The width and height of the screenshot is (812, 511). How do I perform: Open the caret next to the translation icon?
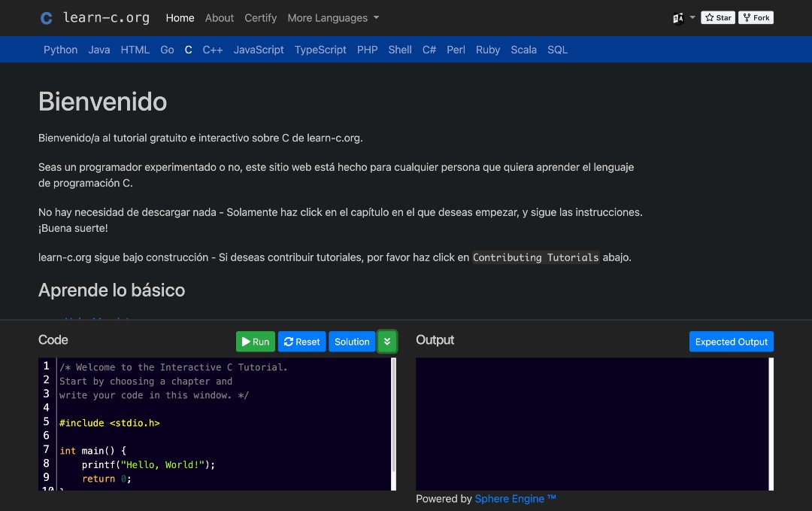point(692,17)
